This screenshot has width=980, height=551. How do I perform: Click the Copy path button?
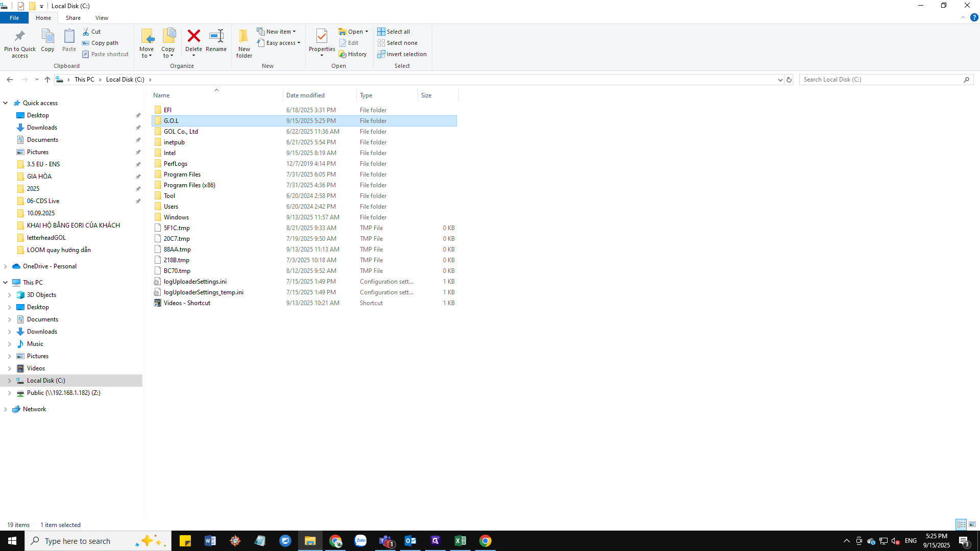[x=101, y=43]
